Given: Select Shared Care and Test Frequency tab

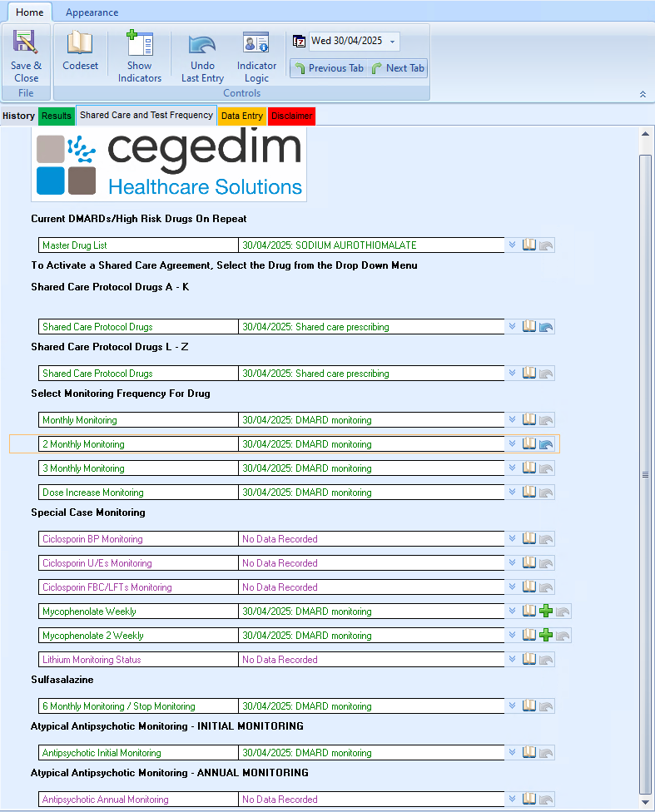Looking at the screenshot, I should tap(146, 115).
